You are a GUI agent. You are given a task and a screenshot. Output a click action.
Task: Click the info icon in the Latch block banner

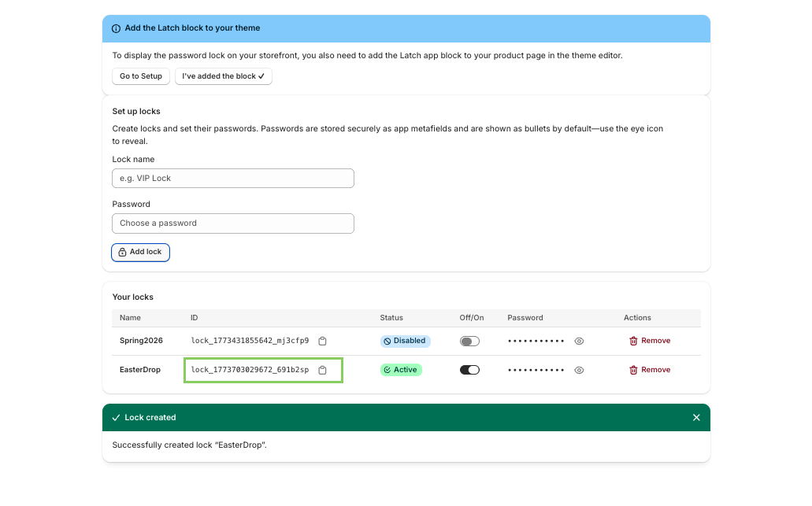tap(116, 28)
